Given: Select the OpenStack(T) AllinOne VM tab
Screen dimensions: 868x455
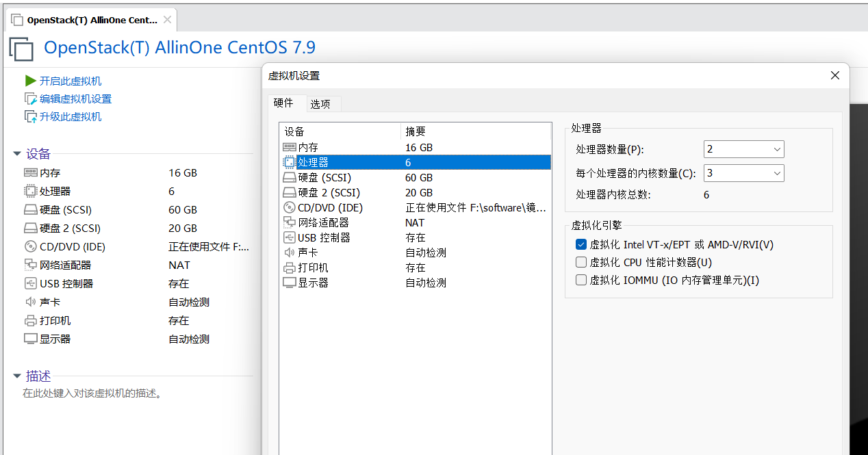Looking at the screenshot, I should tap(92, 20).
